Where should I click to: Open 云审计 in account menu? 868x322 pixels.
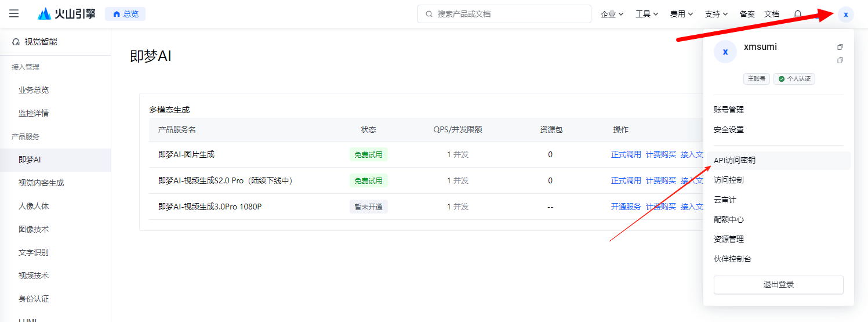click(725, 200)
